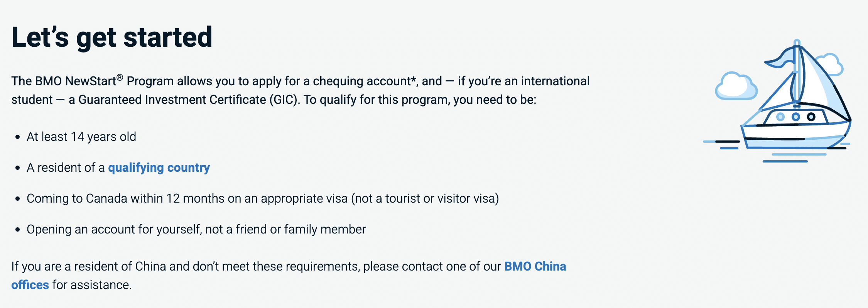Click the dark porthole on the boat
868x308 pixels.
point(811,117)
